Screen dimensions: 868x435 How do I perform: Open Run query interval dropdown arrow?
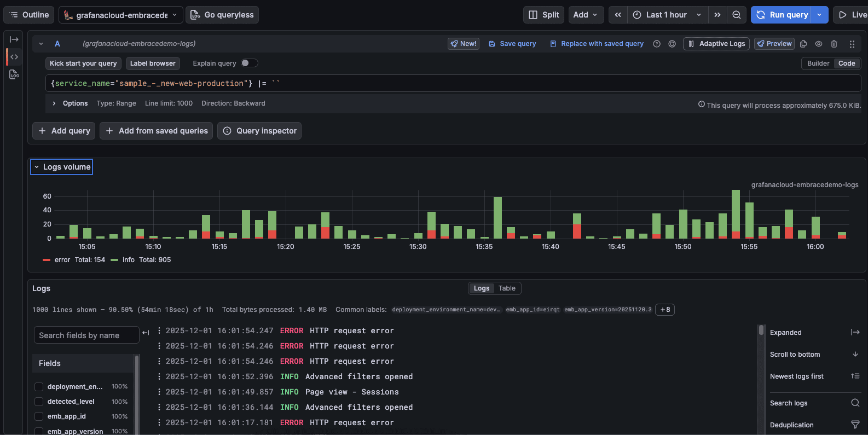(x=819, y=15)
